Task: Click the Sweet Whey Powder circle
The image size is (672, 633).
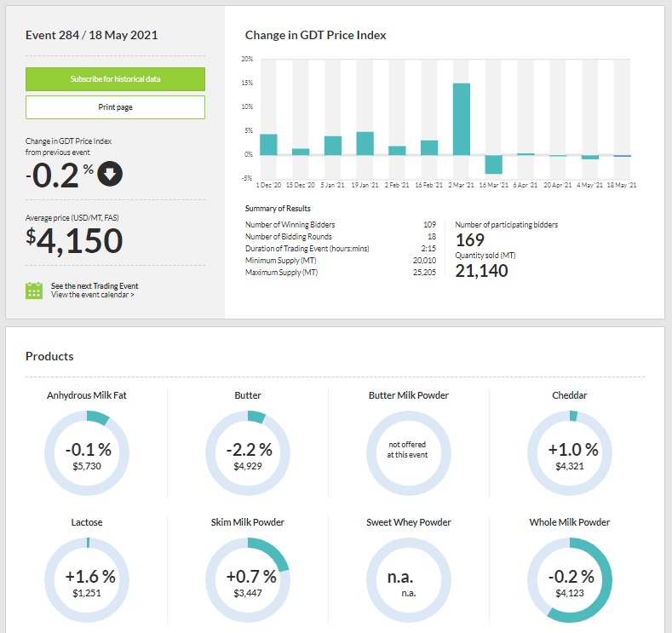Action: 409,578
